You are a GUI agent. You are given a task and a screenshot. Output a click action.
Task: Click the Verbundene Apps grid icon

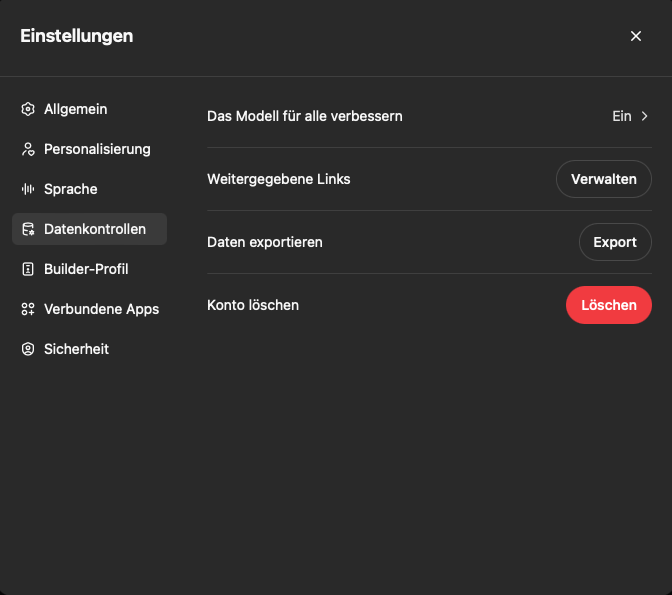[28, 309]
